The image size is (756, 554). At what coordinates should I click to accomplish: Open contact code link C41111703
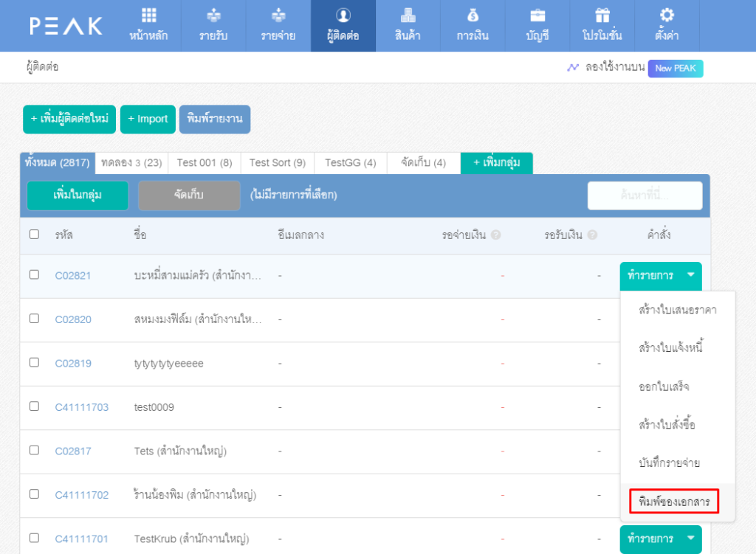(x=81, y=407)
